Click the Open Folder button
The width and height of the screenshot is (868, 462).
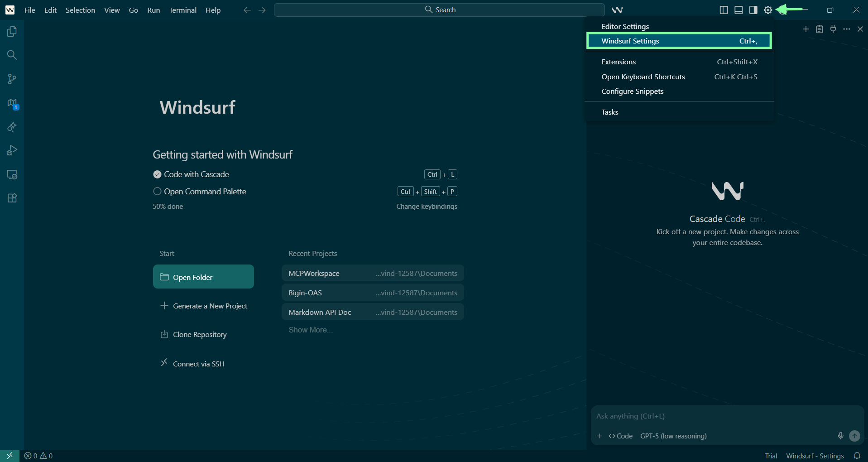(x=203, y=277)
